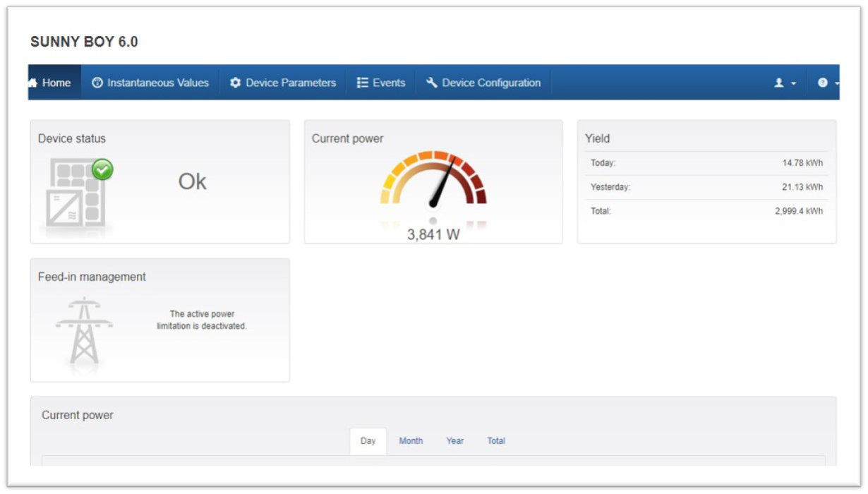The image size is (868, 494).
Task: Click total yield value 2,999.4 kWh
Action: [x=799, y=211]
